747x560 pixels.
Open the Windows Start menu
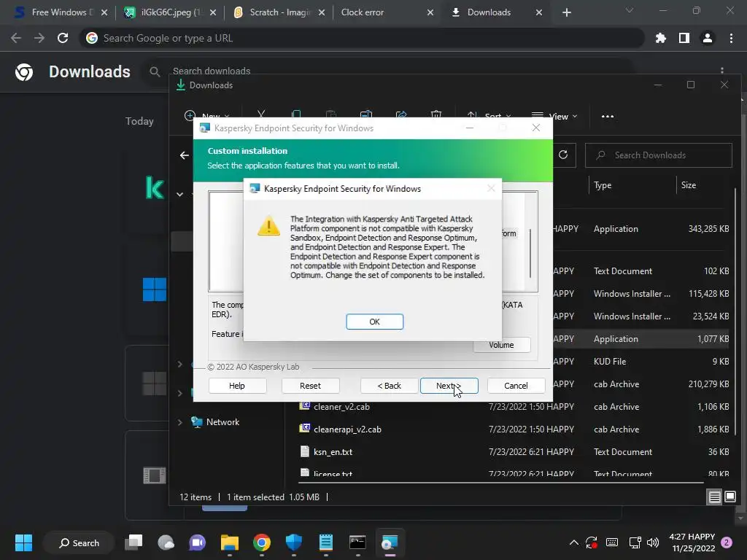(23, 542)
